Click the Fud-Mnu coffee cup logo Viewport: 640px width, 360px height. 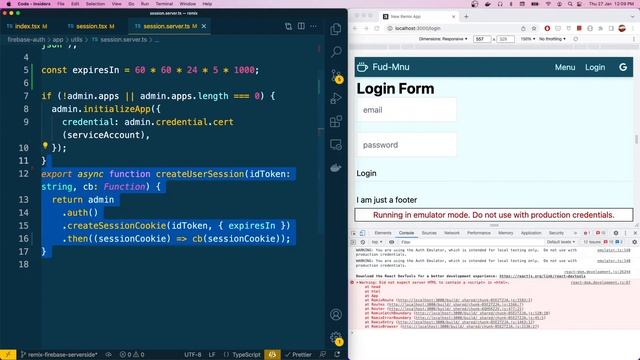click(x=362, y=67)
